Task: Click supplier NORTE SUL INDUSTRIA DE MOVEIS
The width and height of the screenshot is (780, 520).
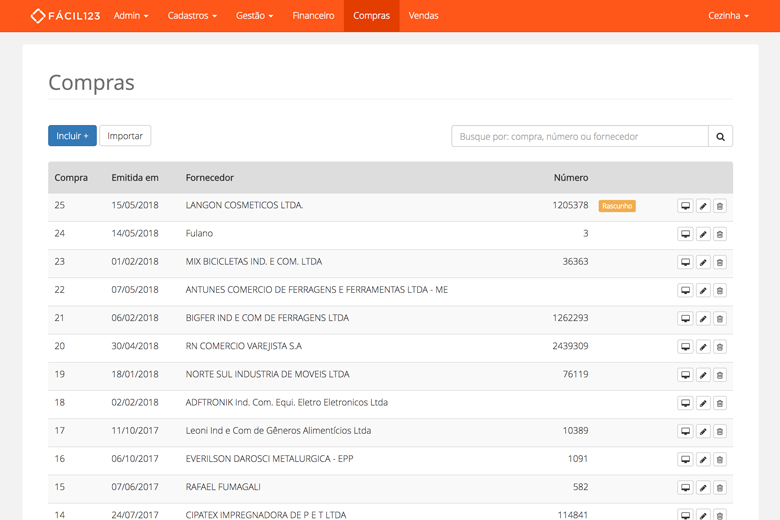Action: (268, 374)
